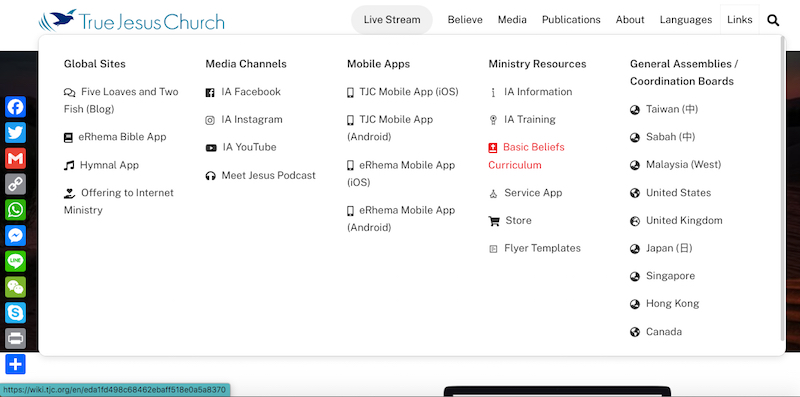Share page via LINE sidebar icon

click(x=15, y=261)
